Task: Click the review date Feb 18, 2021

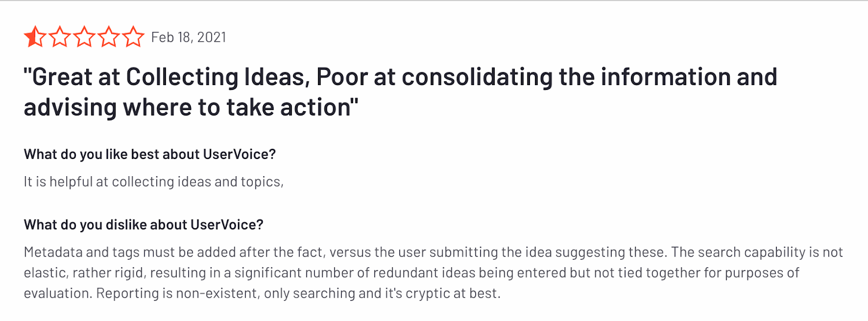Action: point(188,37)
